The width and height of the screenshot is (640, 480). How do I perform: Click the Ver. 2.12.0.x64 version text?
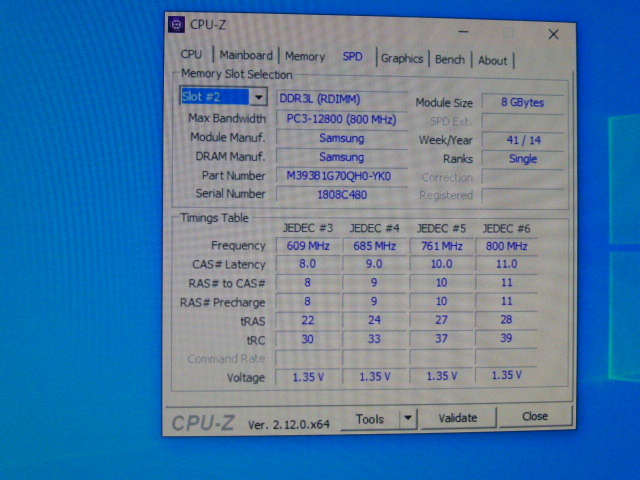[x=289, y=425]
